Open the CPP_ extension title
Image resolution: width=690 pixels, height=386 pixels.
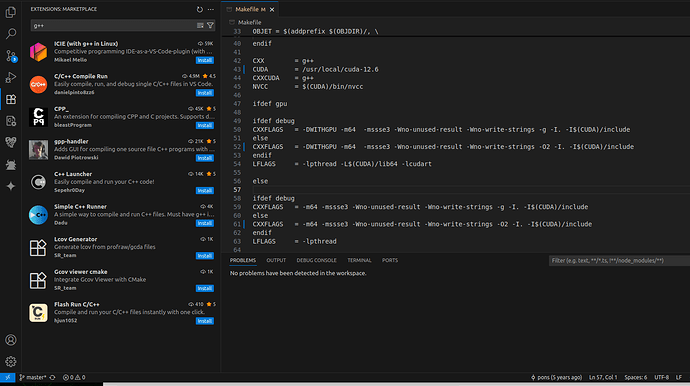[x=61, y=109]
